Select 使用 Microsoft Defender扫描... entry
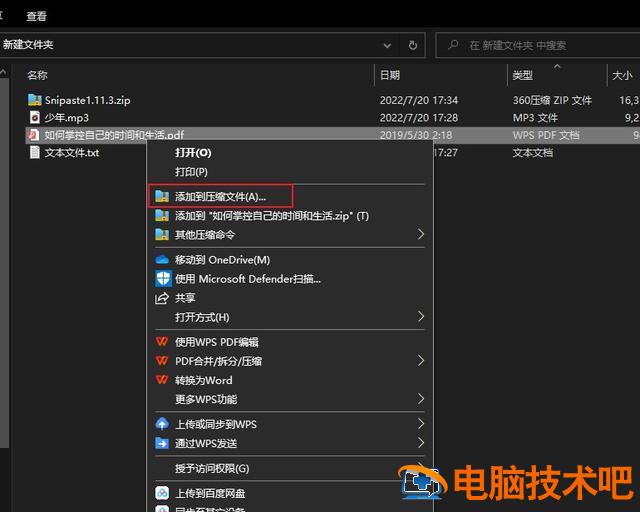 (290, 279)
